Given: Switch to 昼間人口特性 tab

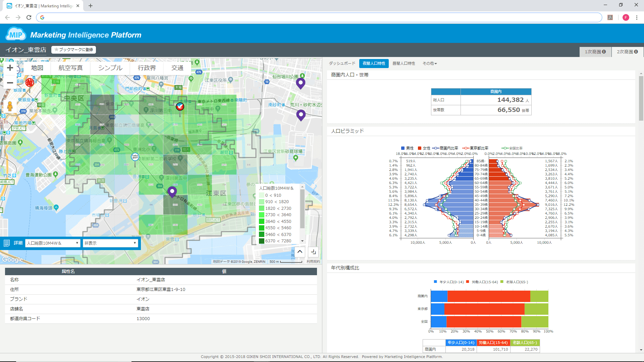Looking at the screenshot, I should pos(404,63).
